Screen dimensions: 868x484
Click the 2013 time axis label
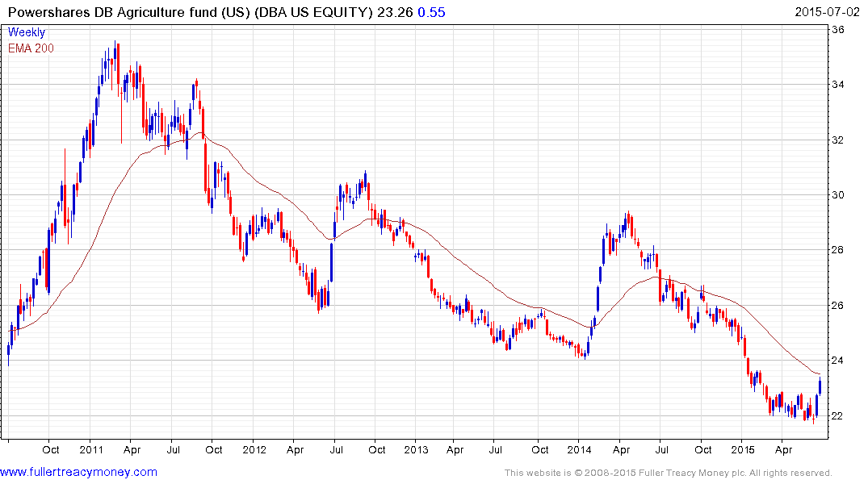416,449
